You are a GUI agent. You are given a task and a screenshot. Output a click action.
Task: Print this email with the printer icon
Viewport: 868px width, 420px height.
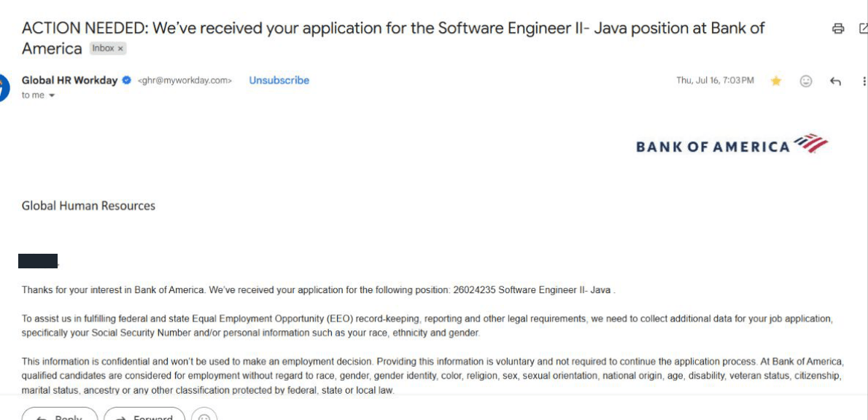click(838, 28)
